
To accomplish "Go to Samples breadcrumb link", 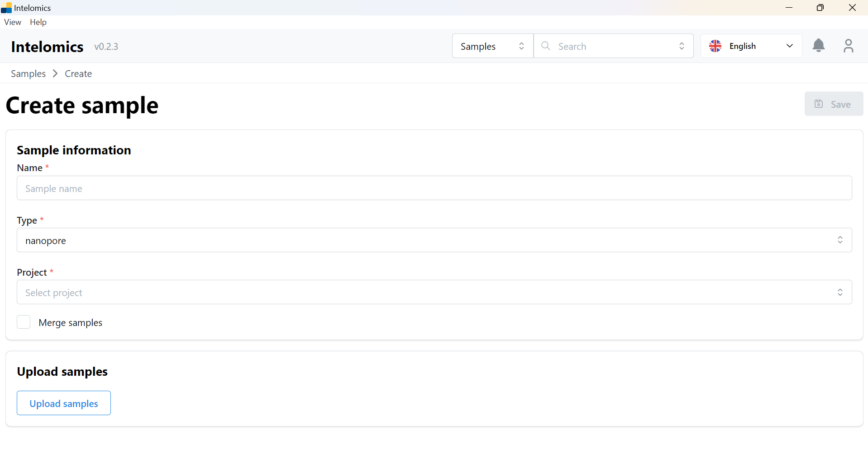I will (x=28, y=73).
